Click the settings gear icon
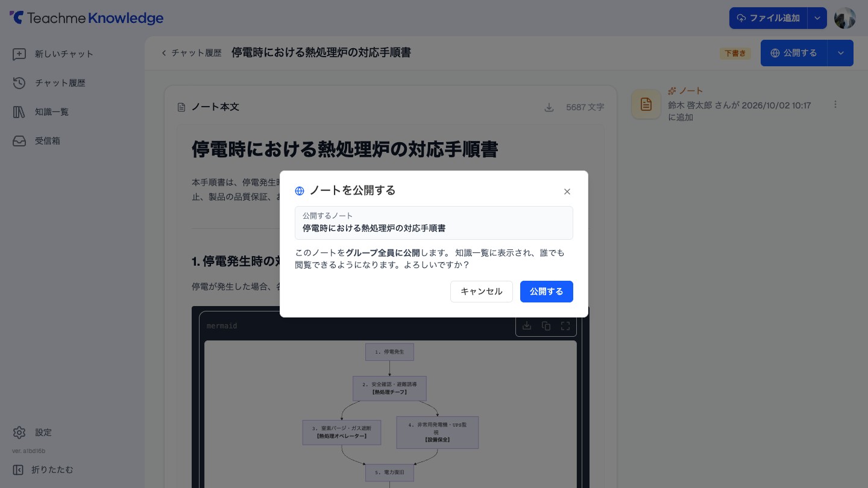The height and width of the screenshot is (488, 868). pyautogui.click(x=19, y=433)
